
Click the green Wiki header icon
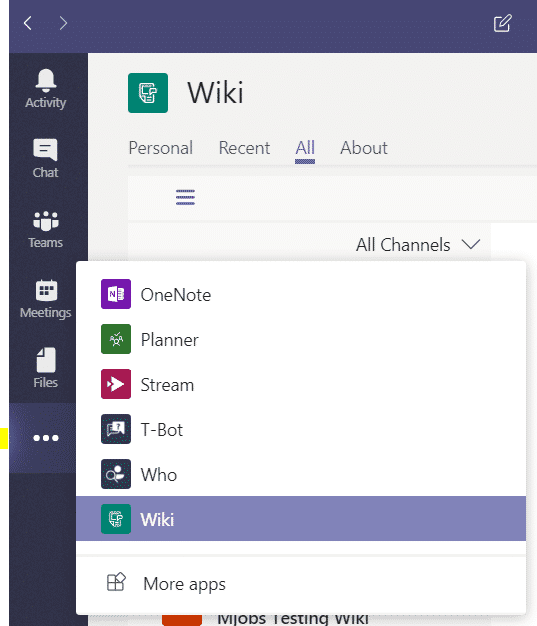tap(148, 93)
